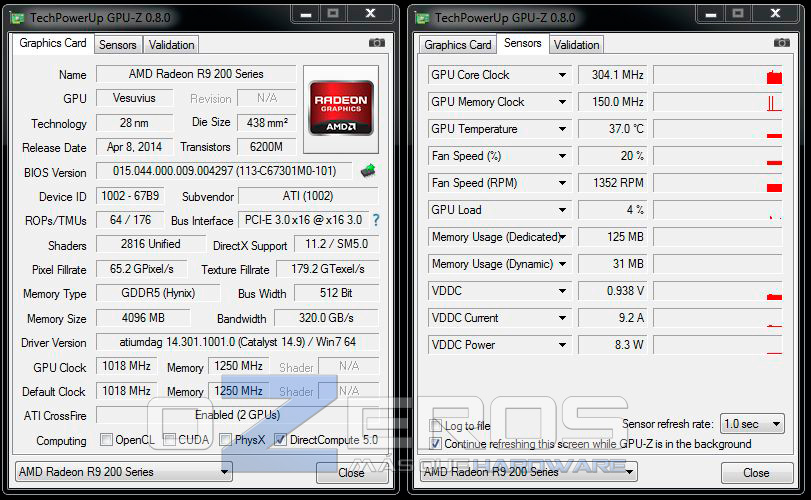Screen dimensions: 811x500
Task: Maximize the right GPU-Z Sensors window
Action: tap(738, 14)
